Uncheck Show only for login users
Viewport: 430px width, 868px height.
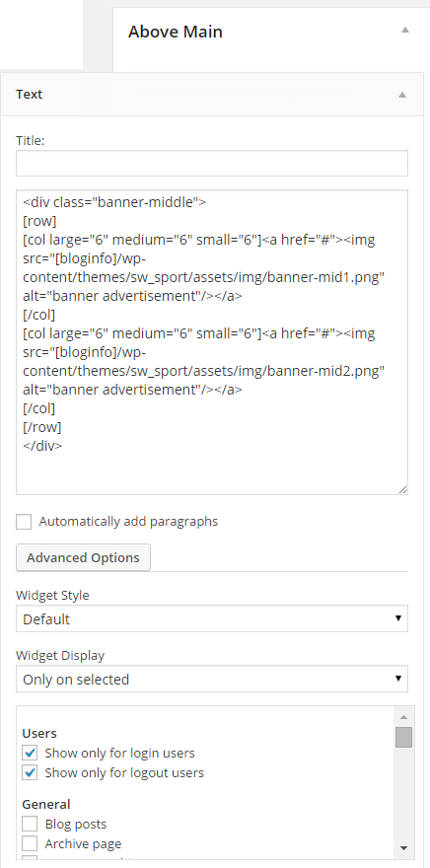pyautogui.click(x=30, y=753)
